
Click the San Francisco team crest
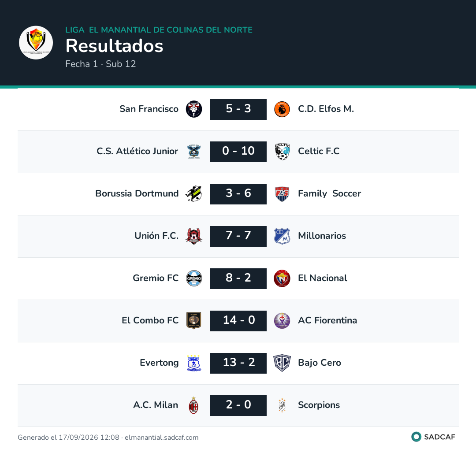[194, 109]
